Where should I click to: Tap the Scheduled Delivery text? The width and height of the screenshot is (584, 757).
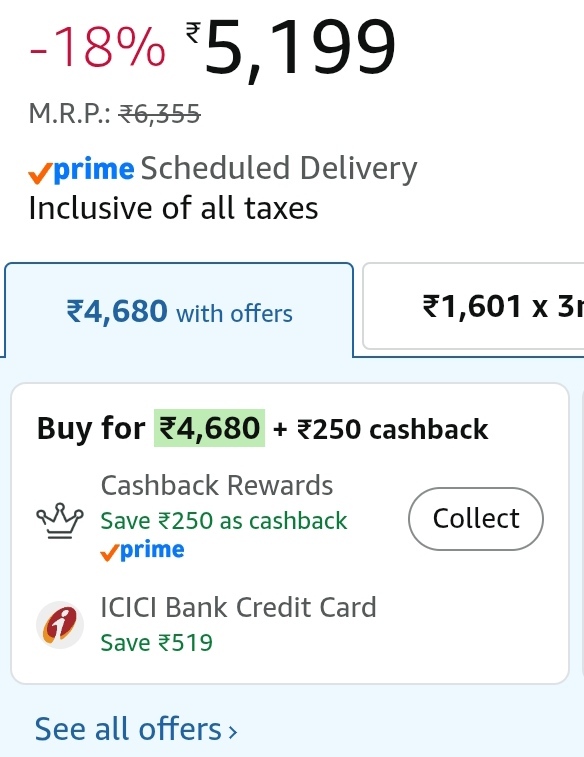point(279,168)
